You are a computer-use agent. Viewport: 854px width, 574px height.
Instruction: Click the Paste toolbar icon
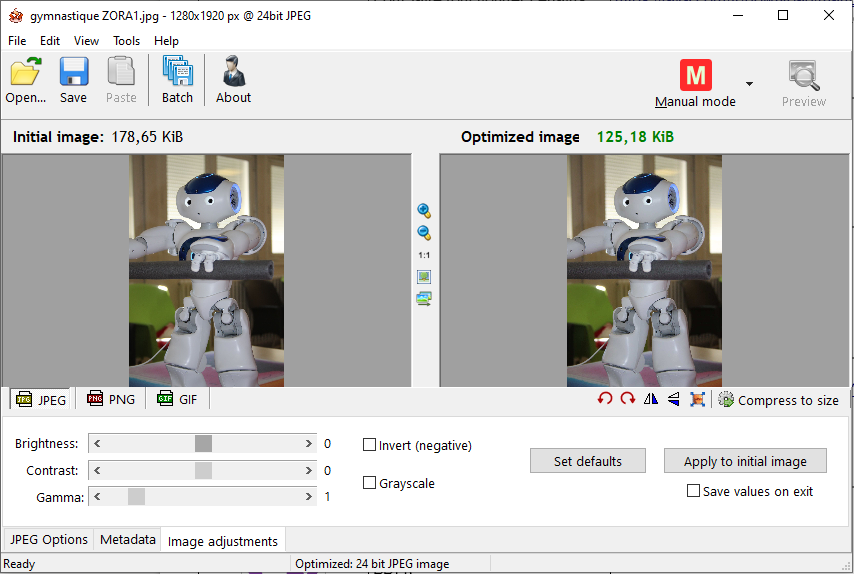pos(121,72)
